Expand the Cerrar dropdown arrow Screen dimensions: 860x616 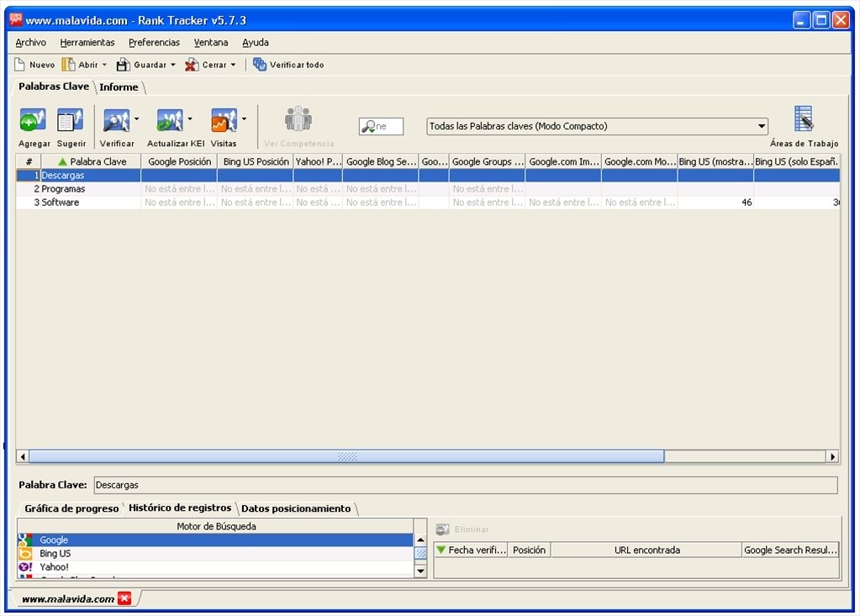tap(233, 65)
